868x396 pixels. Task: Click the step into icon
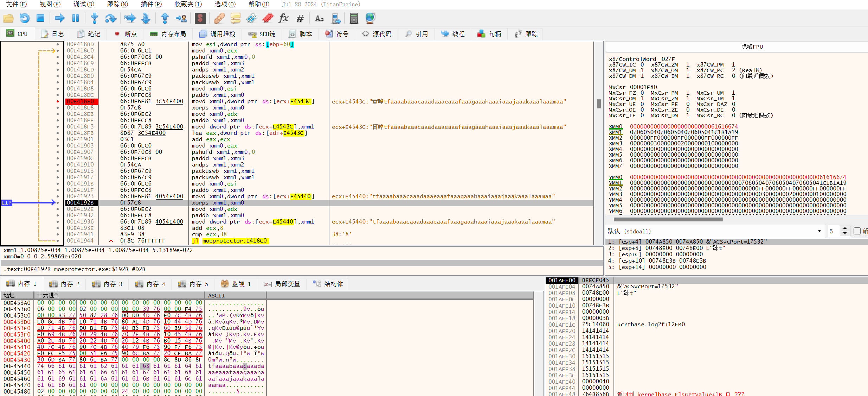(94, 18)
